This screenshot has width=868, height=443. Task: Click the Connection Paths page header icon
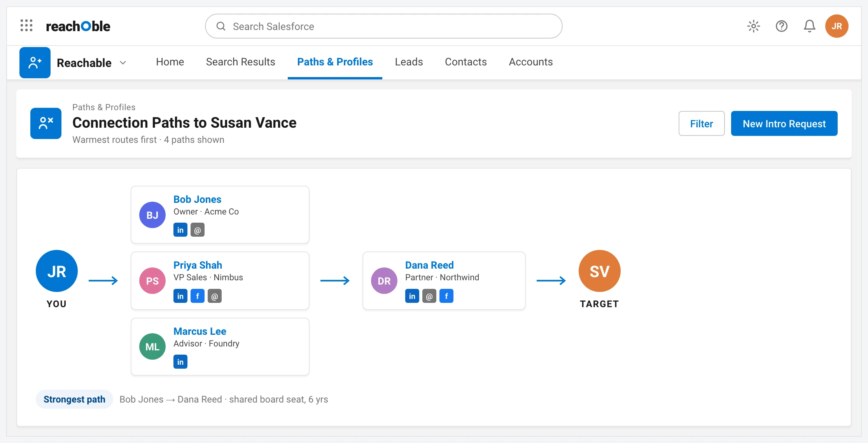tap(46, 123)
